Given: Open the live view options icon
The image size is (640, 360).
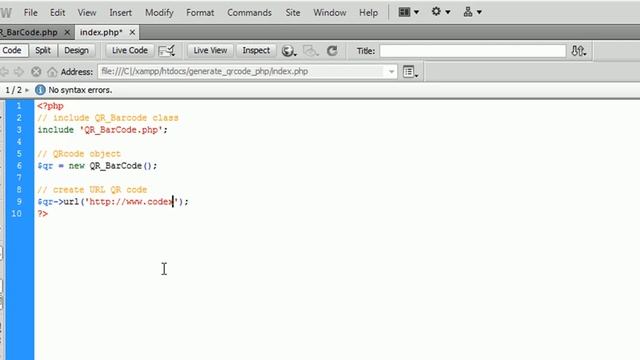Looking at the screenshot, I should pos(410,72).
